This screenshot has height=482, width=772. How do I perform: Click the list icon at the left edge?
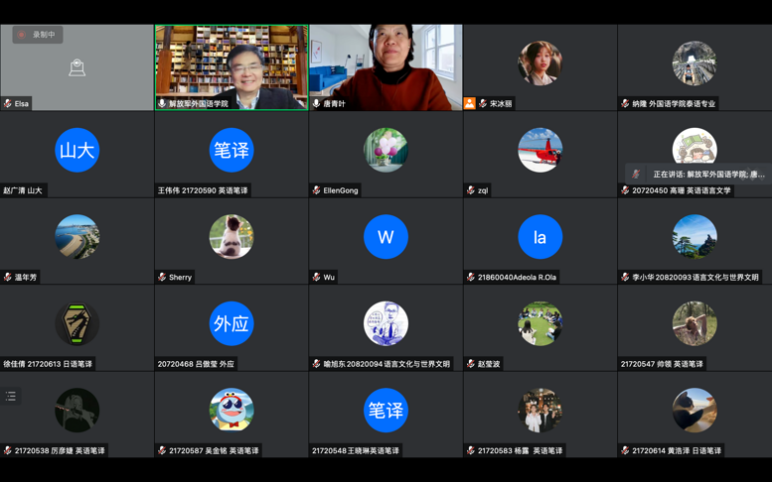pos(11,396)
